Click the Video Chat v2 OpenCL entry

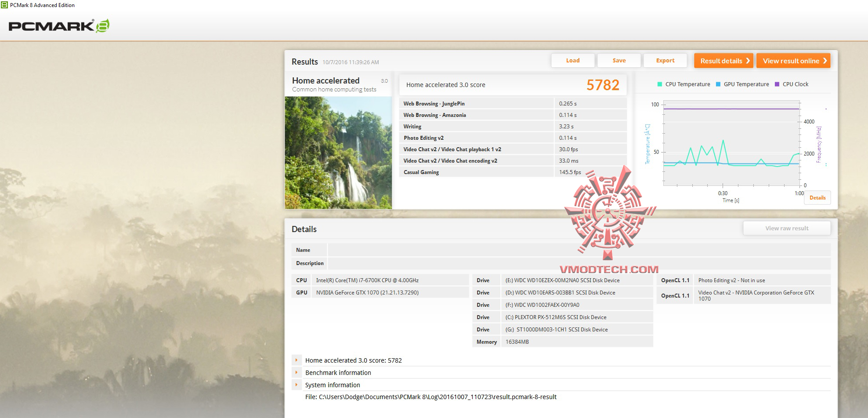[756, 295]
